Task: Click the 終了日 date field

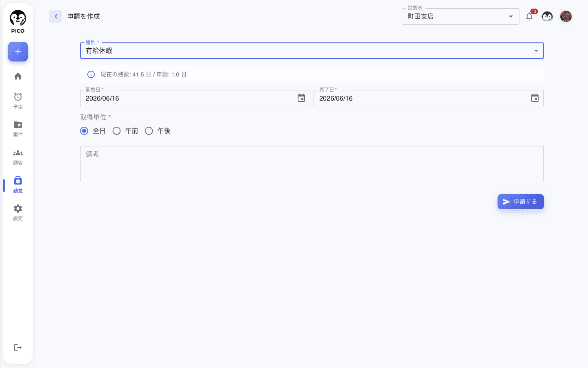Action: pos(429,98)
